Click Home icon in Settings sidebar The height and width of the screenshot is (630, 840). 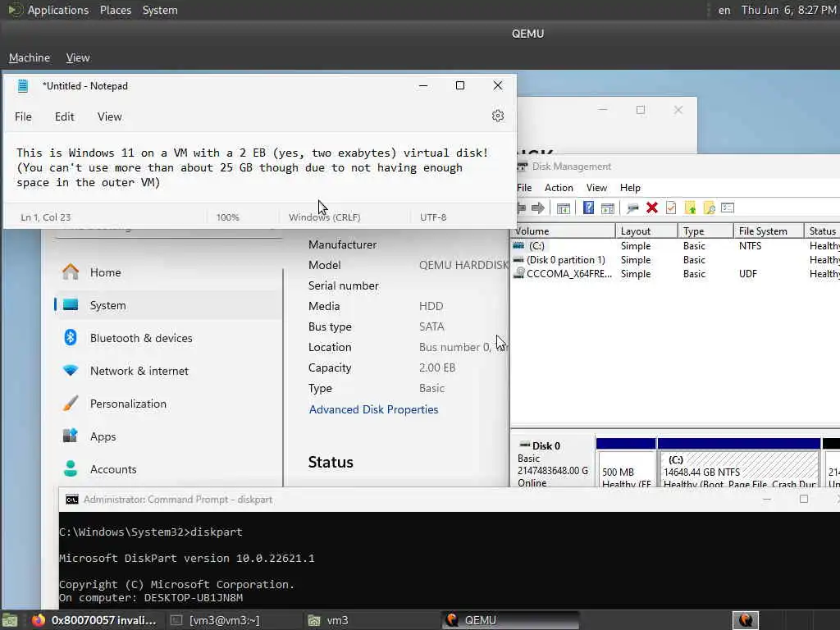pos(71,272)
